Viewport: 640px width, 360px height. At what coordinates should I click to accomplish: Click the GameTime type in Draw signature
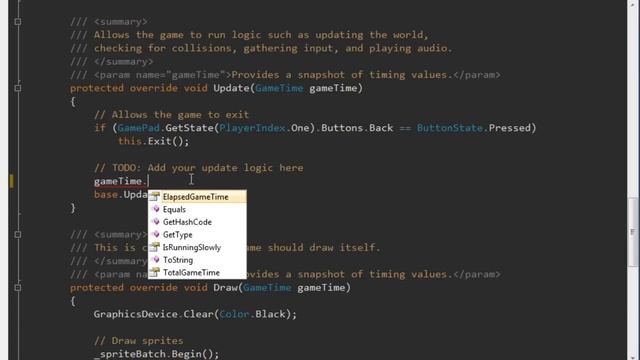point(267,288)
